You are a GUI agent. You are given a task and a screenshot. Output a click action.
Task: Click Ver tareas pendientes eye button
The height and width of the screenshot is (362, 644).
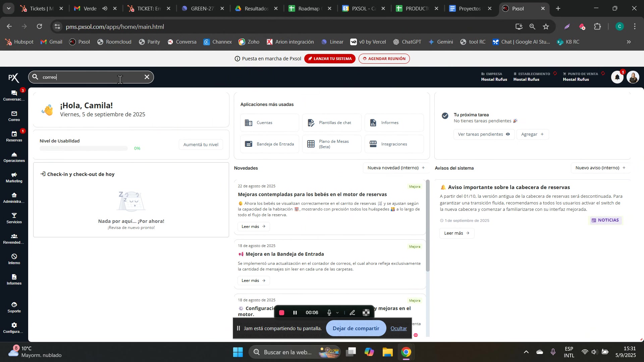click(x=484, y=134)
